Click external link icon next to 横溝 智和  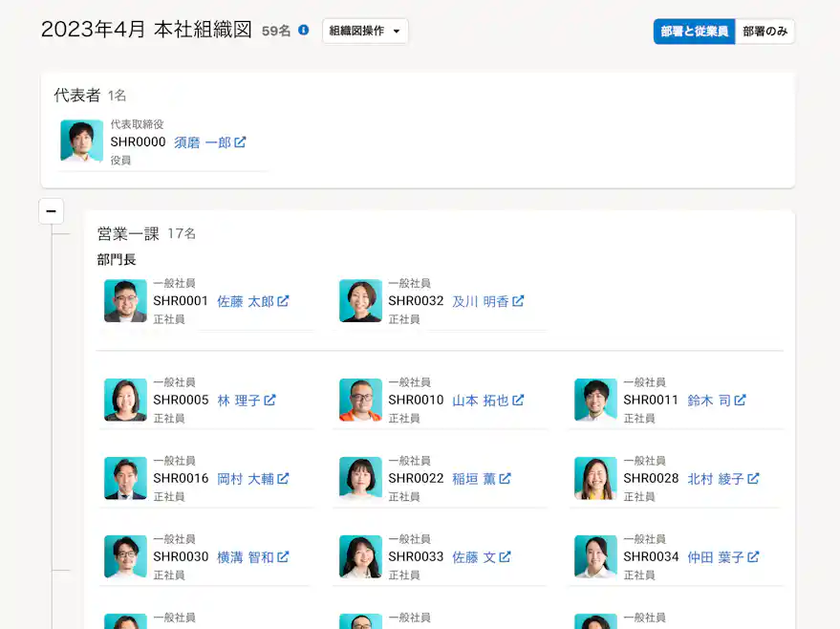pos(284,557)
